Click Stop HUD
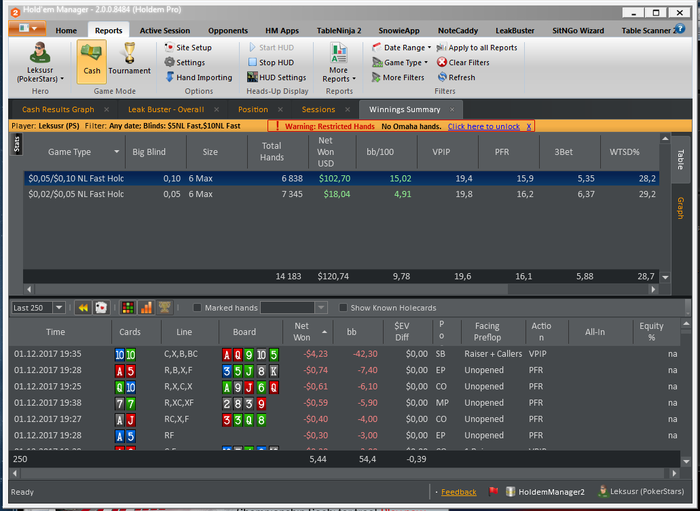700x511 pixels. click(x=271, y=62)
